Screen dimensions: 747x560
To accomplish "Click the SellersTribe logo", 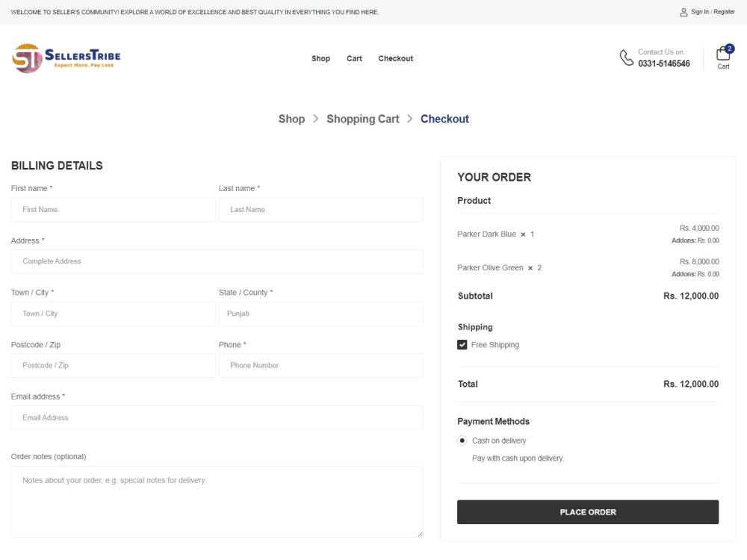I will tap(66, 58).
